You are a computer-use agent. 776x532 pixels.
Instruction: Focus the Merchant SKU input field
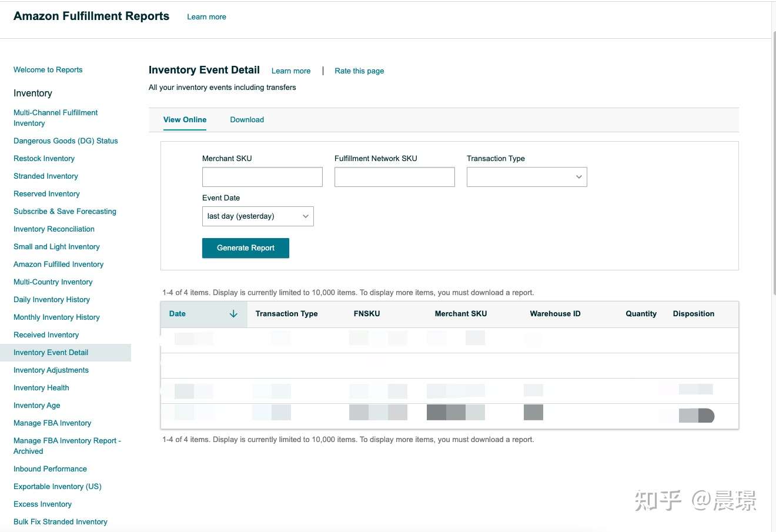click(262, 177)
